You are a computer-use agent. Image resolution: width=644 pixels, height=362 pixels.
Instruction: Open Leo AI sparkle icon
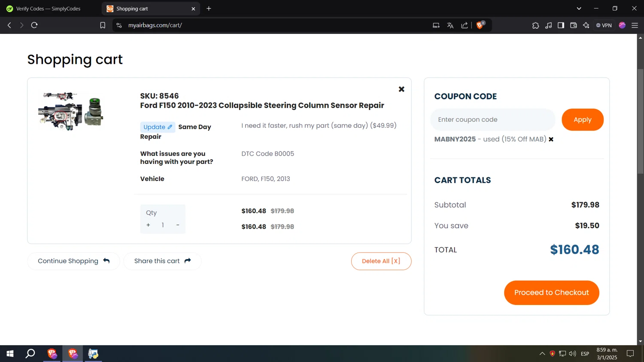pyautogui.click(x=586, y=25)
